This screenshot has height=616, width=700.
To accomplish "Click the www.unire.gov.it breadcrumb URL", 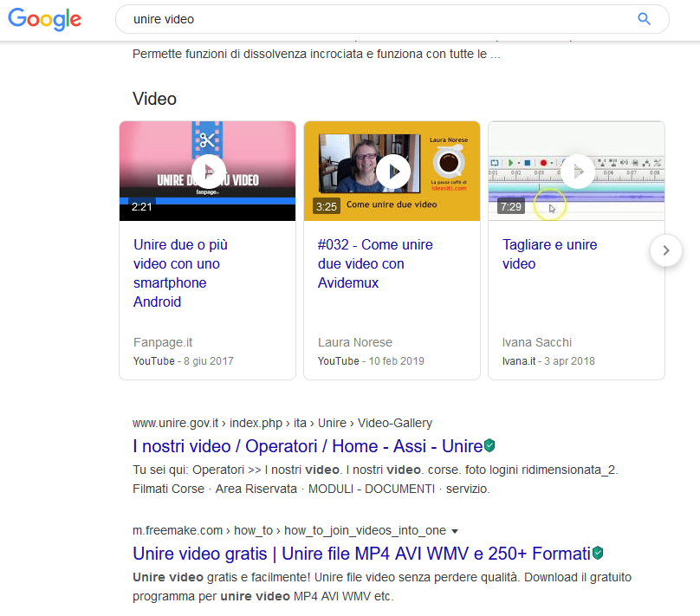I will click(282, 423).
